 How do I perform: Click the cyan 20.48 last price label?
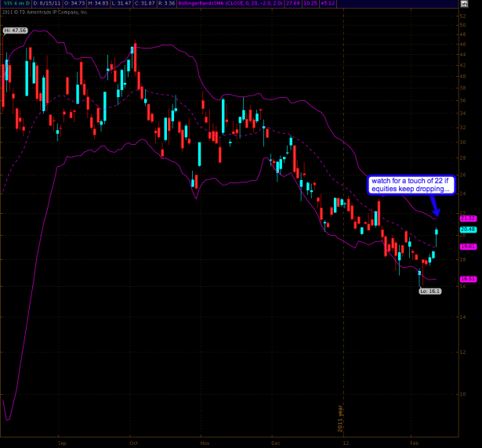(x=469, y=229)
